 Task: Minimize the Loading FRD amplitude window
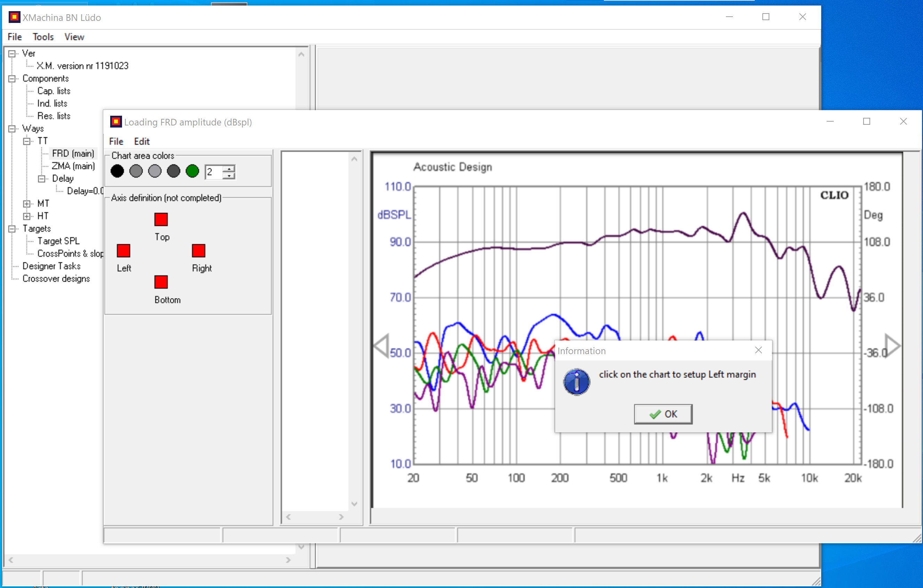pos(830,121)
